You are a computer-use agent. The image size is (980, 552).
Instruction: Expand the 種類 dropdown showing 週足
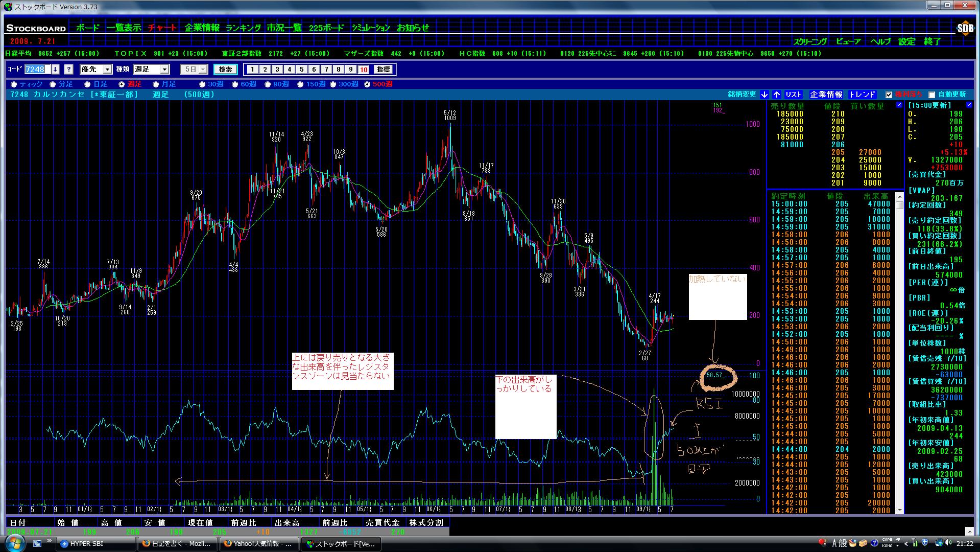pos(164,70)
